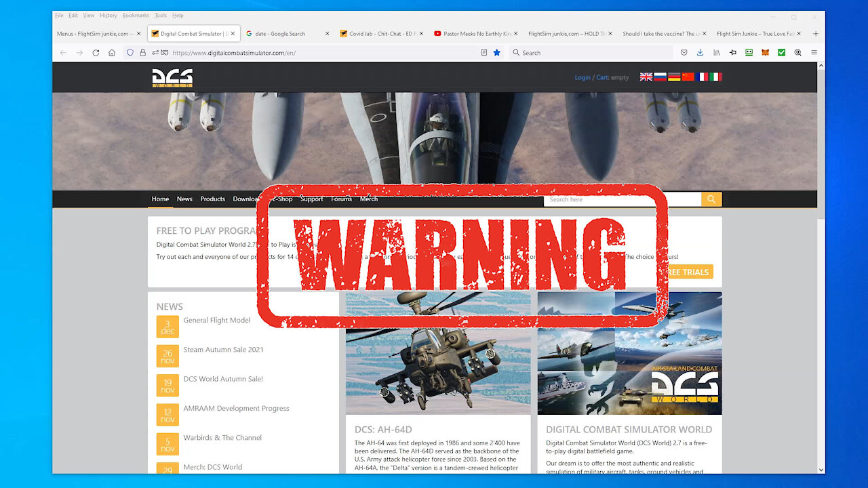Open the Home site navigation item
868x488 pixels.
pyautogui.click(x=161, y=199)
